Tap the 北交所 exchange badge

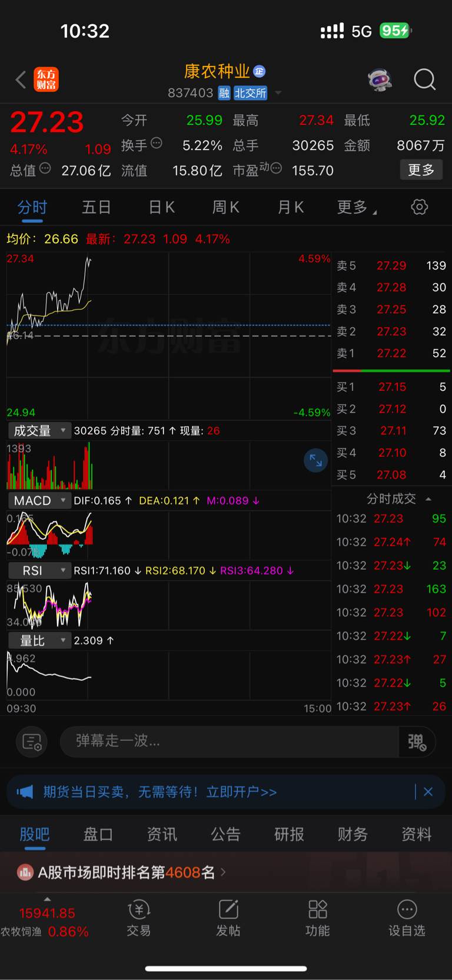250,93
